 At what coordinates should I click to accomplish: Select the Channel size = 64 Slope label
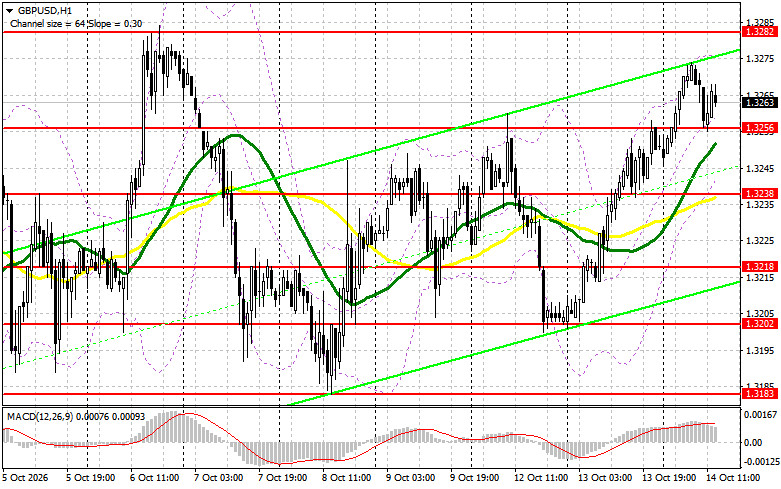point(76,23)
